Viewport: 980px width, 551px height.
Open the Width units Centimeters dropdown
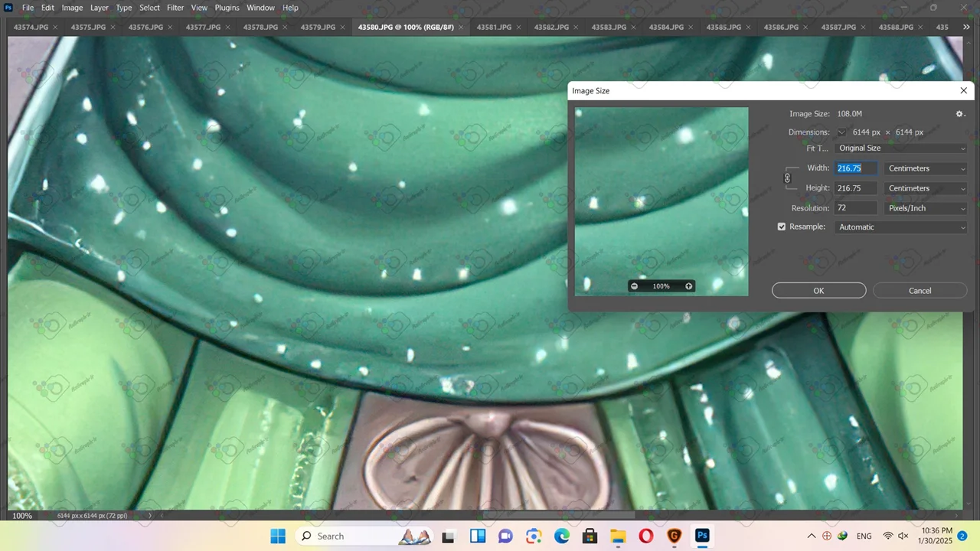926,168
